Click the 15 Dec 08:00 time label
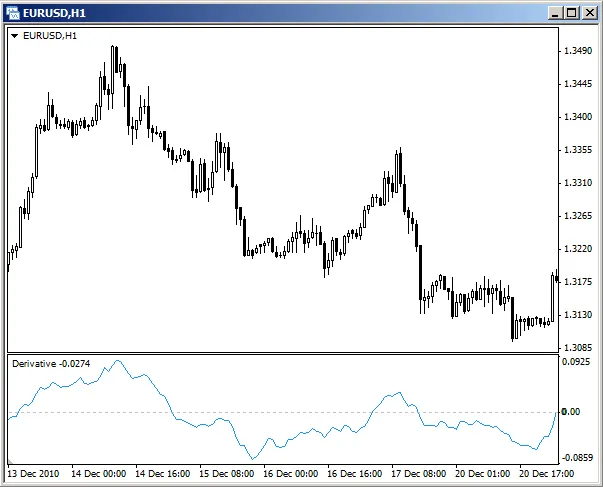 pyautogui.click(x=227, y=473)
